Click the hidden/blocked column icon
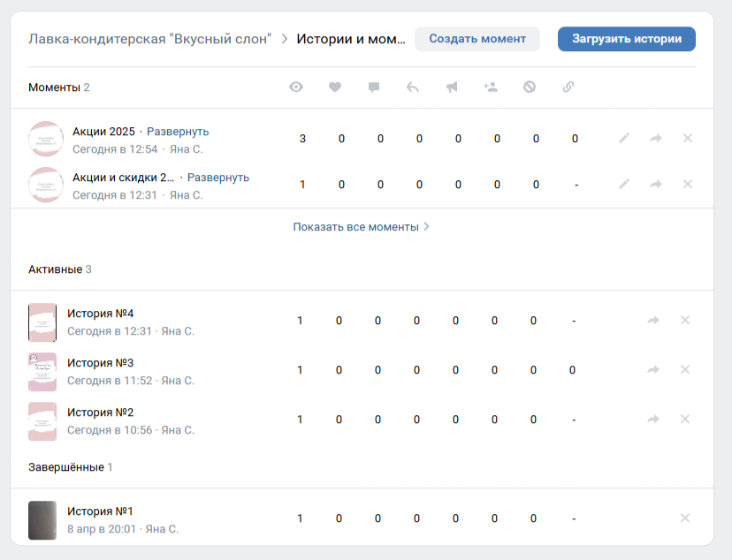732x560 pixels. point(530,87)
